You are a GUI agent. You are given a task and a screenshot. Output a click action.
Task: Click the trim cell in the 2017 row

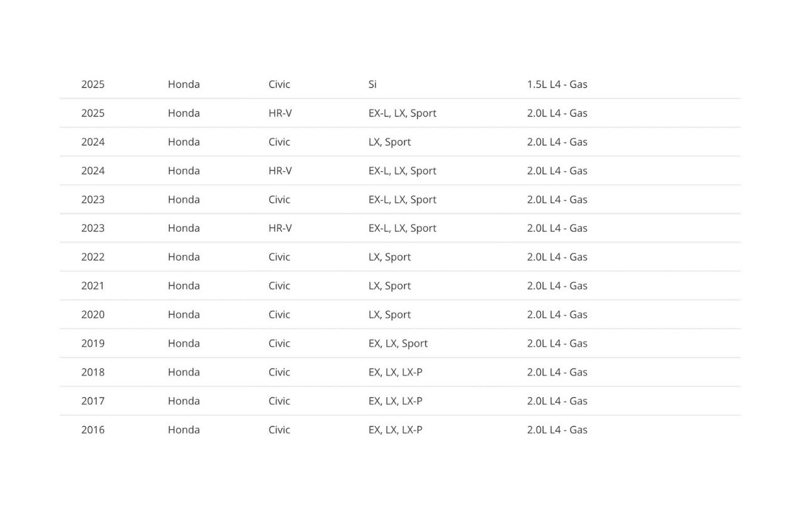[x=395, y=401]
